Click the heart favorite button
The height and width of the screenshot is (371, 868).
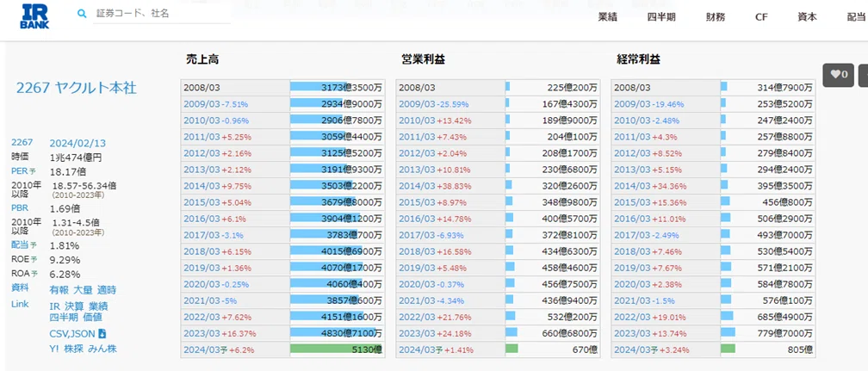click(x=838, y=75)
